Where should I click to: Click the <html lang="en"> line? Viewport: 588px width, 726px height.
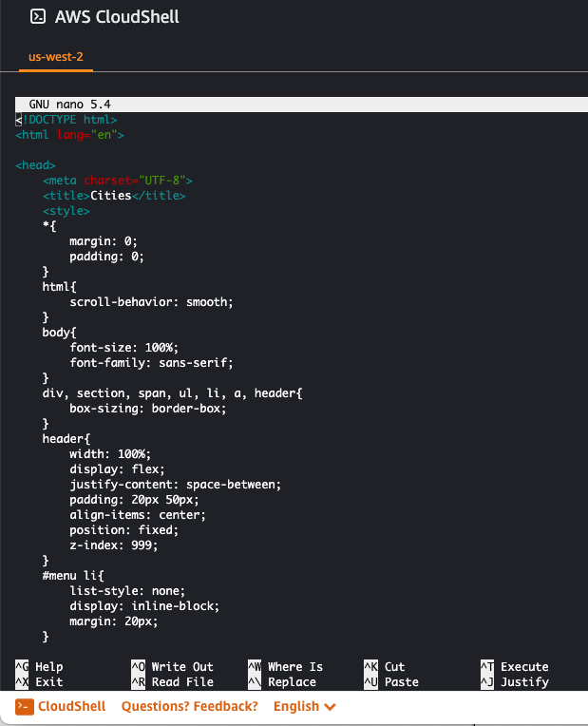[70, 135]
